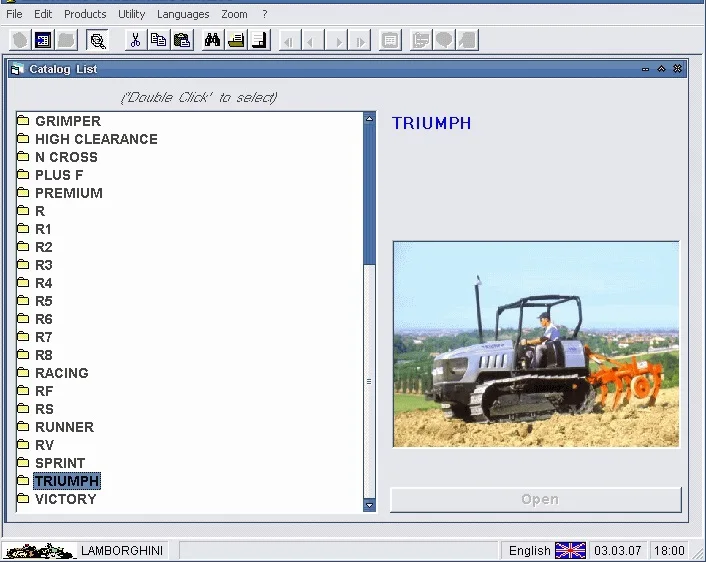This screenshot has width=706, height=562.
Task: Click the greyed calendar table icon
Action: [390, 41]
